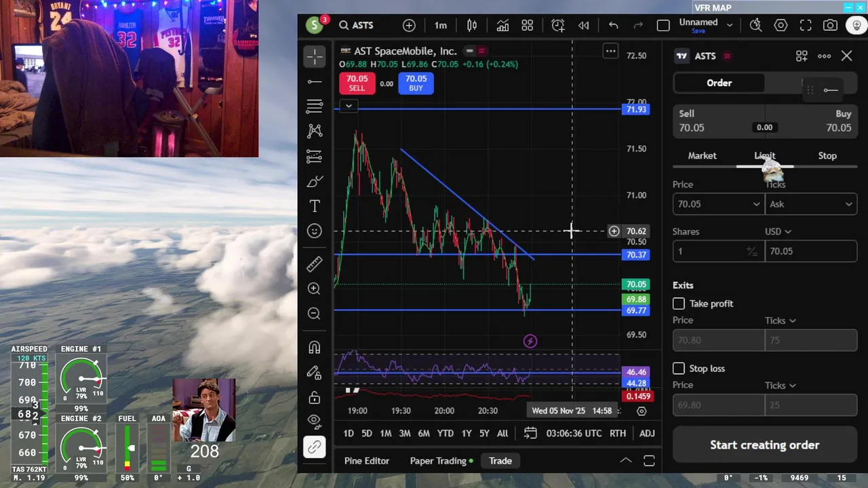Open the user profile avatar S
The height and width of the screenshot is (488, 868).
[314, 25]
